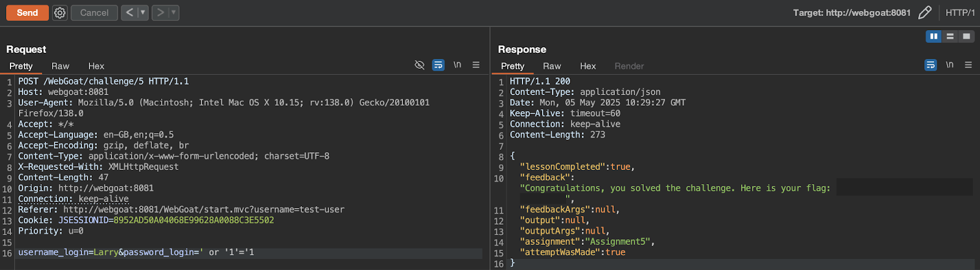Switch to combined tabbed layout view

tap(967, 36)
